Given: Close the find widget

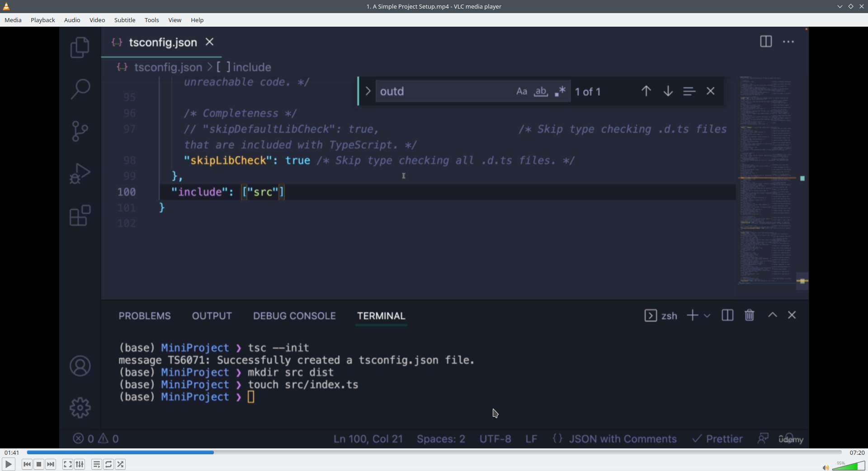Looking at the screenshot, I should point(711,91).
